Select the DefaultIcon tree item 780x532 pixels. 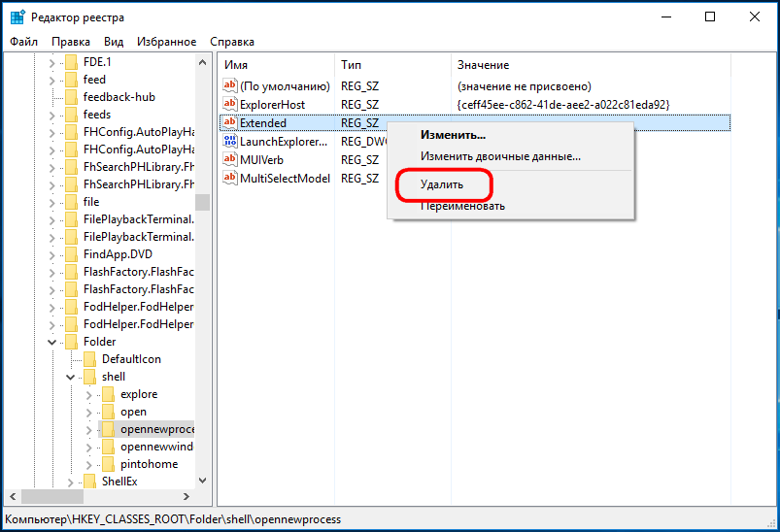131,359
